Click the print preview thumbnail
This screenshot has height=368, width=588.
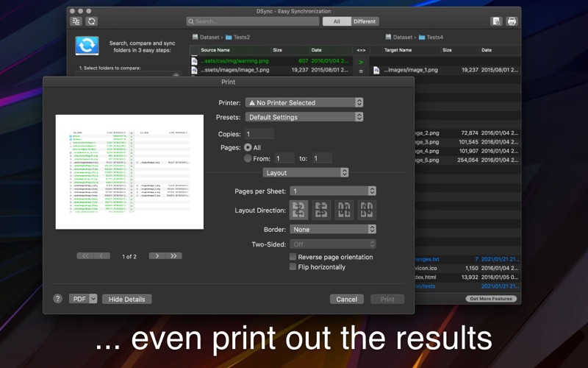tap(129, 172)
